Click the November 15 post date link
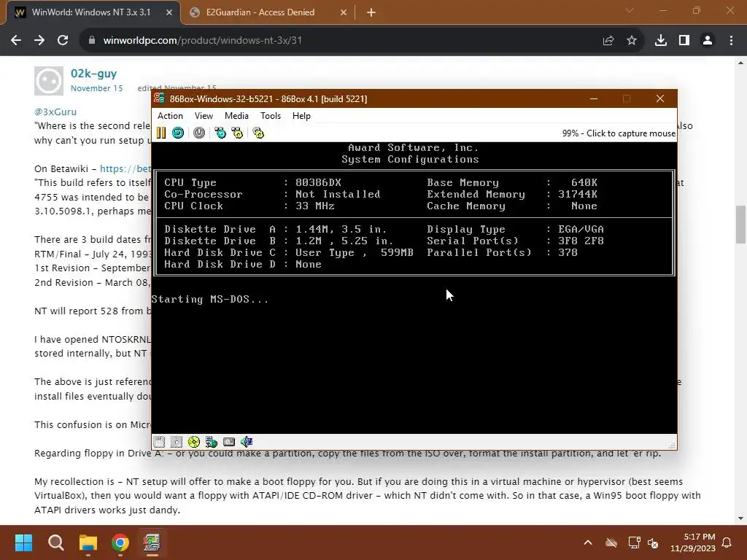Screen dimensions: 747x560 click(x=97, y=88)
